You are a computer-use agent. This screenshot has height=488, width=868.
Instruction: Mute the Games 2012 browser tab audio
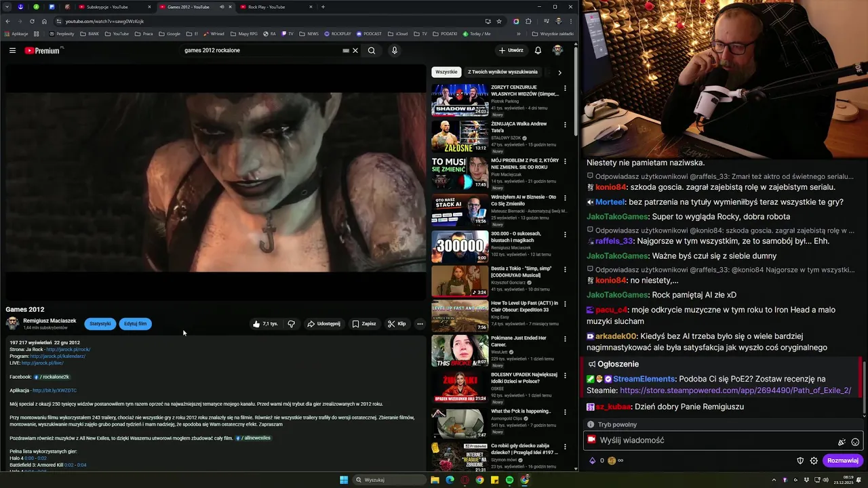tap(222, 7)
